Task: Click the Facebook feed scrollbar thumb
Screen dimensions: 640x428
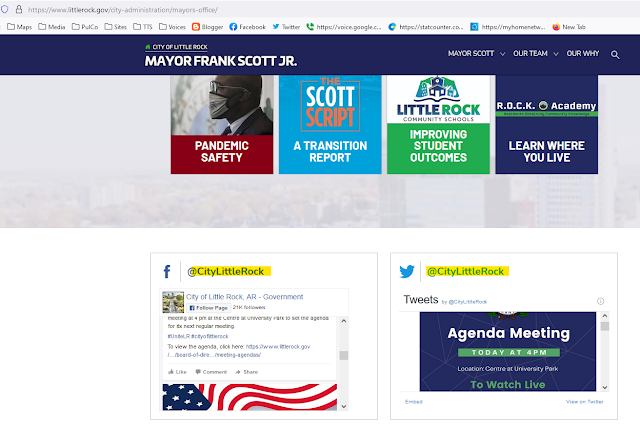Action: pos(344,355)
